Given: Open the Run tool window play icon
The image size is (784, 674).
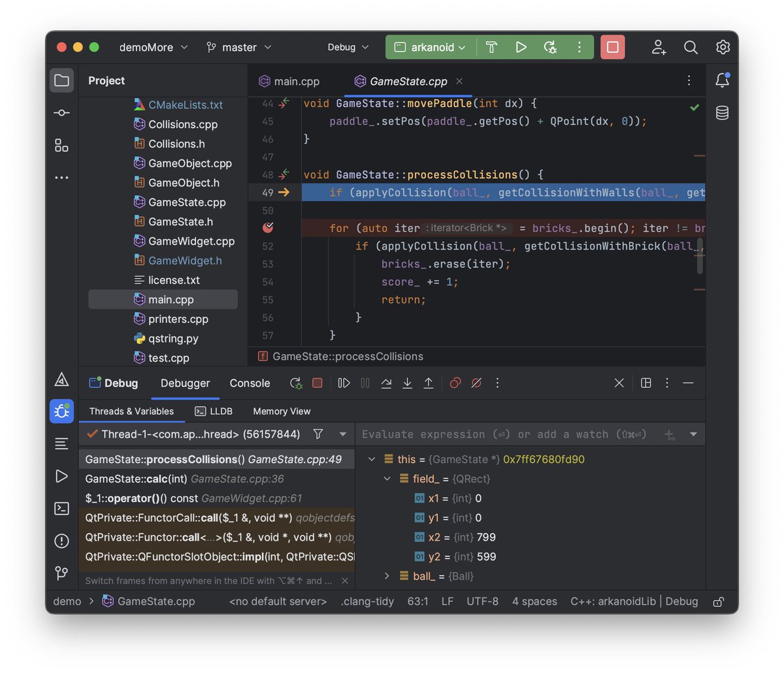Looking at the screenshot, I should 61,476.
